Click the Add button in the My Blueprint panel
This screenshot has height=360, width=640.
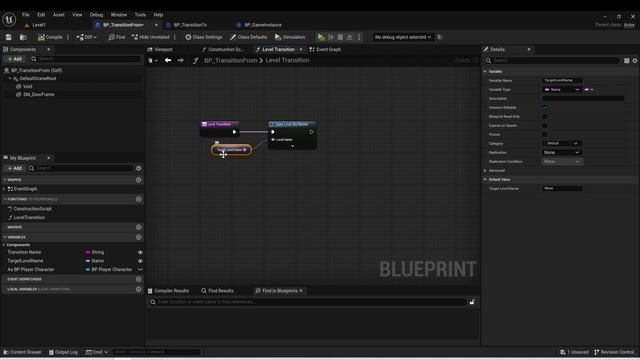tap(15, 168)
